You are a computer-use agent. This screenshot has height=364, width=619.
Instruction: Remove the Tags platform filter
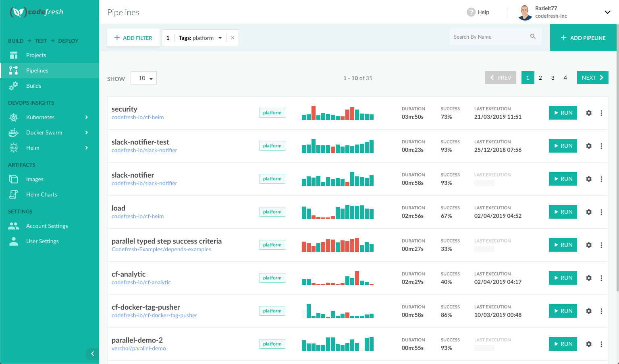(233, 38)
